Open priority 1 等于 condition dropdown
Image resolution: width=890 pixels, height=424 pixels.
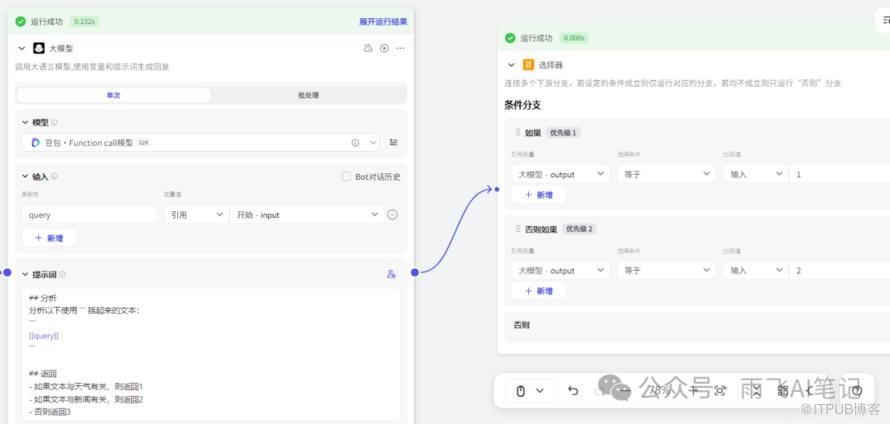666,174
